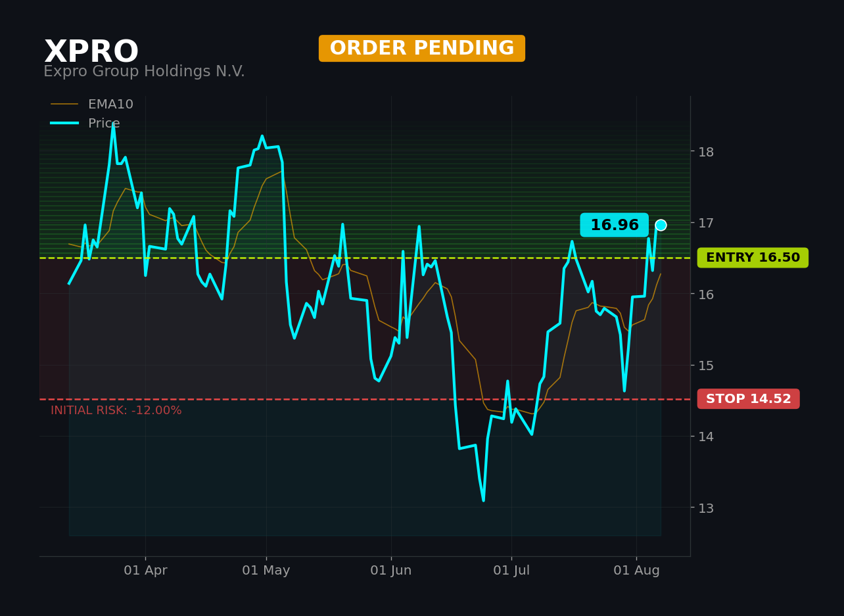The image size is (844, 616).
Task: Click the 14 price axis label
Action: coord(706,436)
